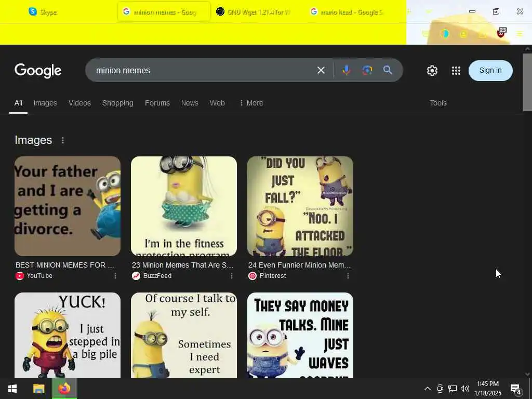
Task: Select the All results tab
Action: click(18, 103)
